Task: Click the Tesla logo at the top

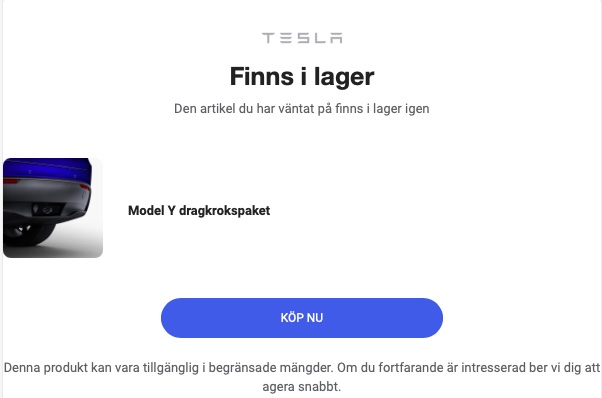Action: pos(302,38)
